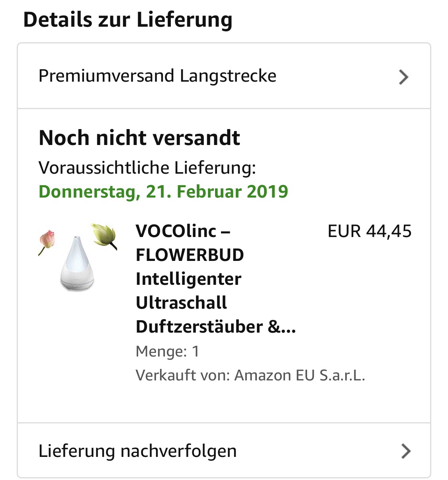The image size is (448, 480).
Task: Tap the truncated Duftzerstäuber &... text
Action: coord(215,327)
